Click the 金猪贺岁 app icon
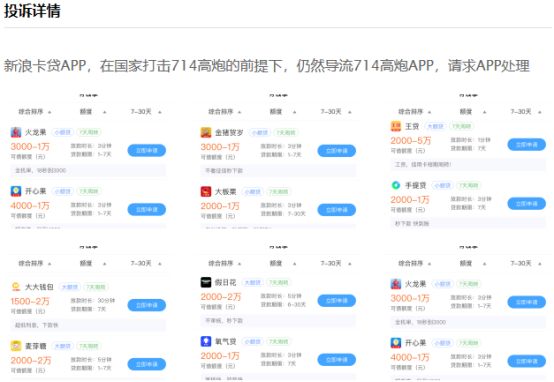The image size is (554, 382). 206,133
